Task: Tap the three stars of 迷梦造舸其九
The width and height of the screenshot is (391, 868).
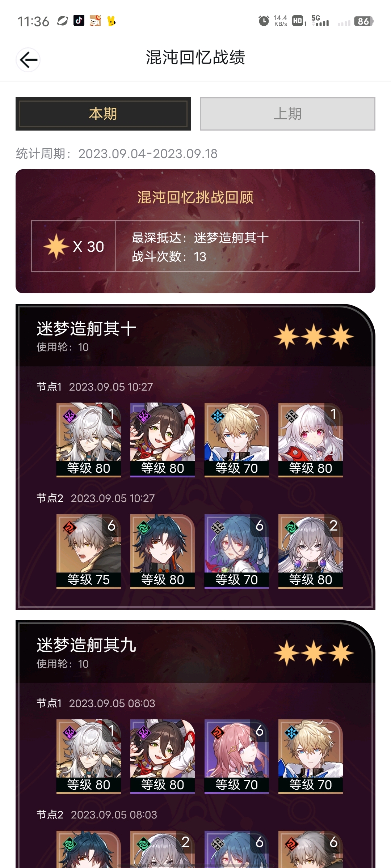Action: pos(314,653)
